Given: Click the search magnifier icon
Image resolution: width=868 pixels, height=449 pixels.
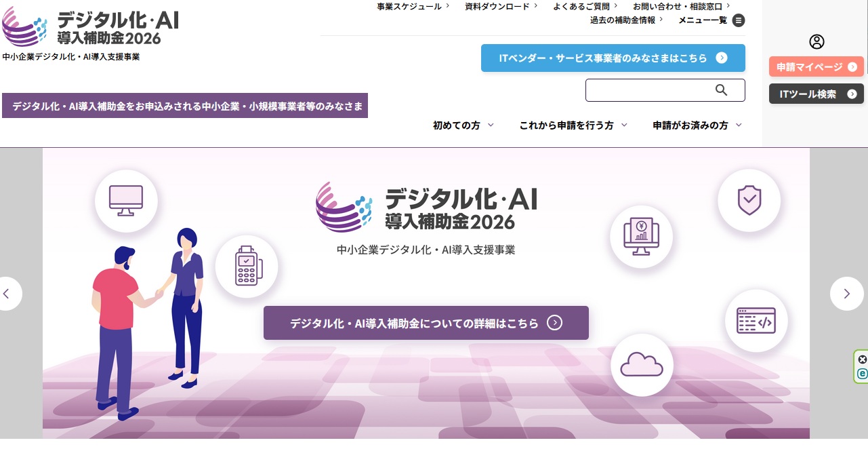Looking at the screenshot, I should coord(721,90).
